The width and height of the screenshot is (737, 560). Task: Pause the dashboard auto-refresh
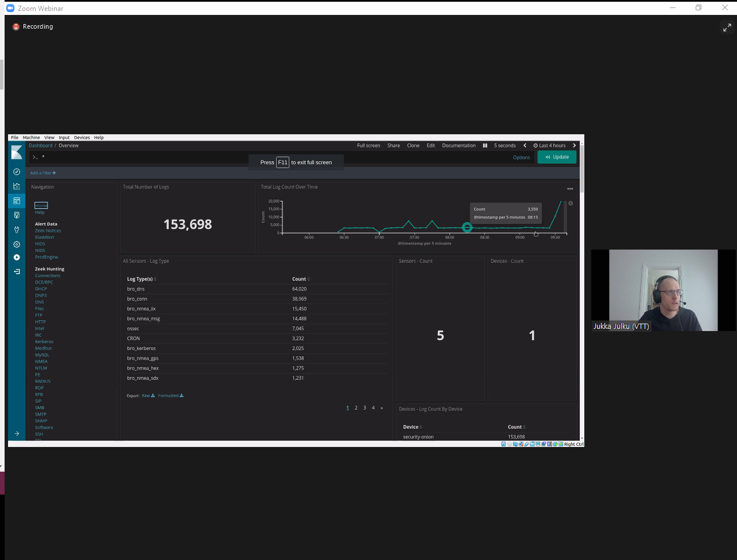click(485, 146)
